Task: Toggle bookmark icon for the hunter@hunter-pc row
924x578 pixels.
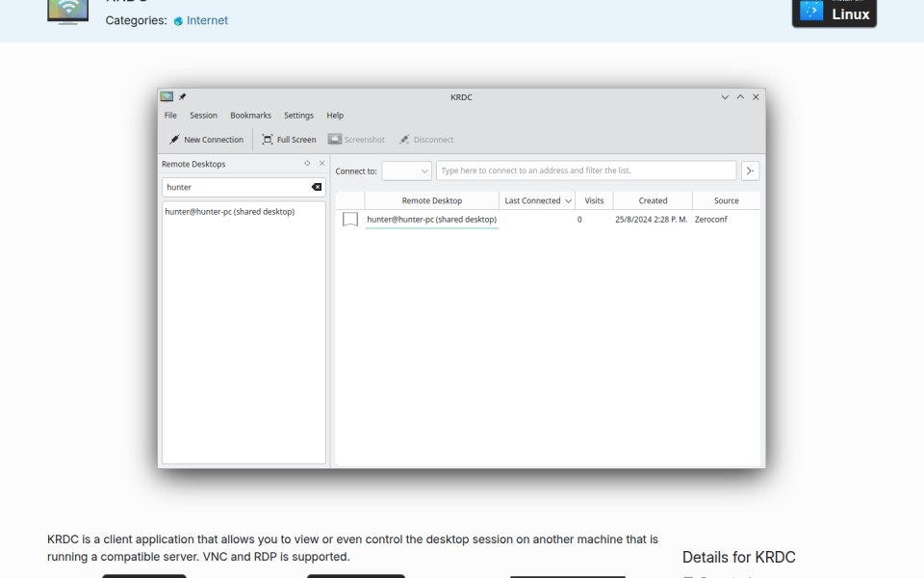Action: 350,220
